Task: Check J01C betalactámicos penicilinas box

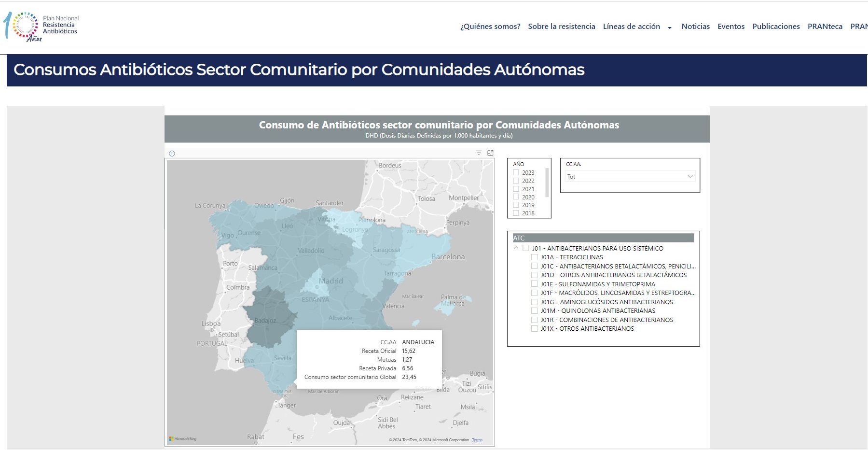Action: coord(534,266)
